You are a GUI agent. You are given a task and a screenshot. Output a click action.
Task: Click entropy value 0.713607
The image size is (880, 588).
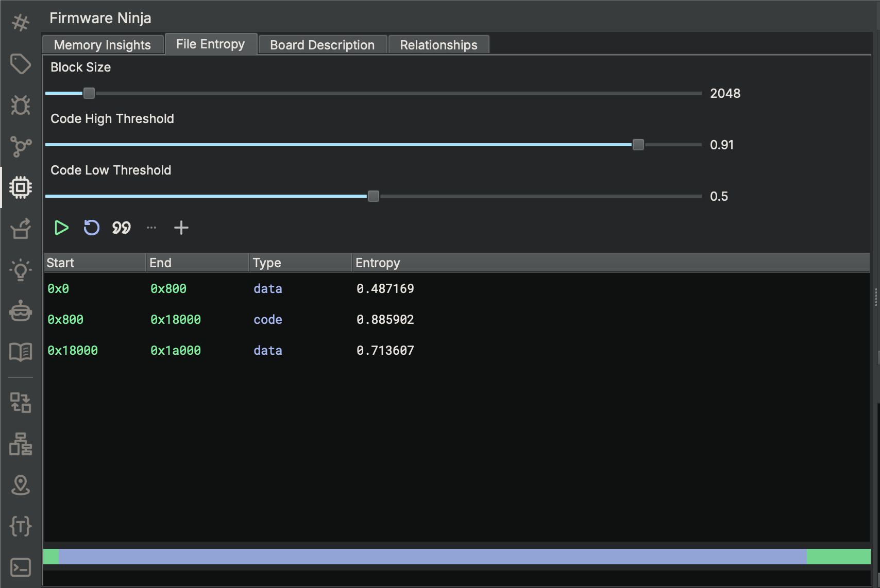pos(385,351)
